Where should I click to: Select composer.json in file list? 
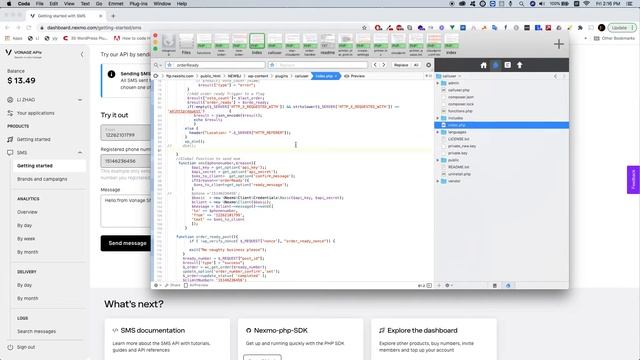(x=460, y=97)
